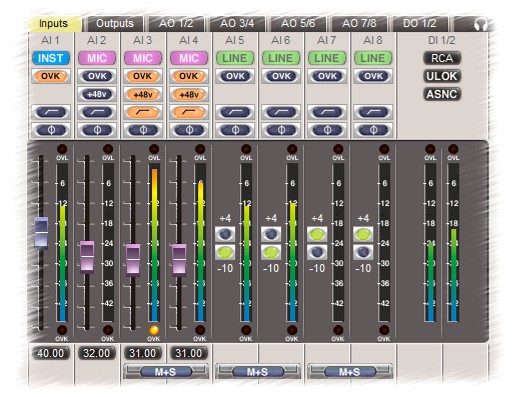Viewport: 515px width, 397px height.
Task: Toggle M+S for the AI 3/4 pair
Action: [166, 371]
